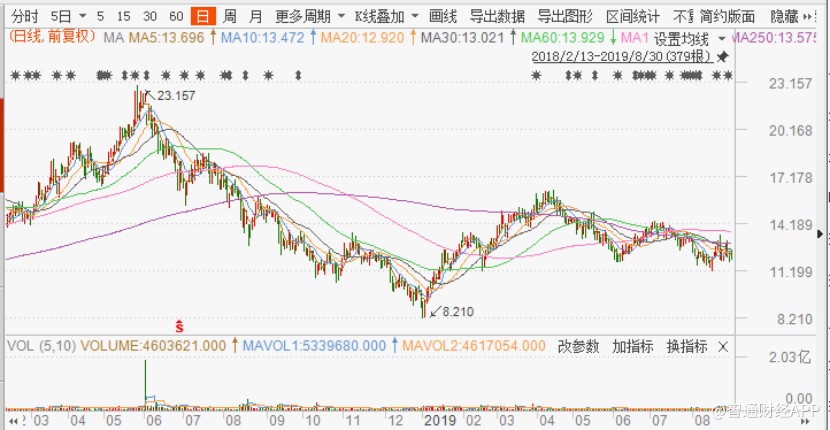Click 改参数 to edit indicator parameters
This screenshot has height=430, width=830.
578,346
